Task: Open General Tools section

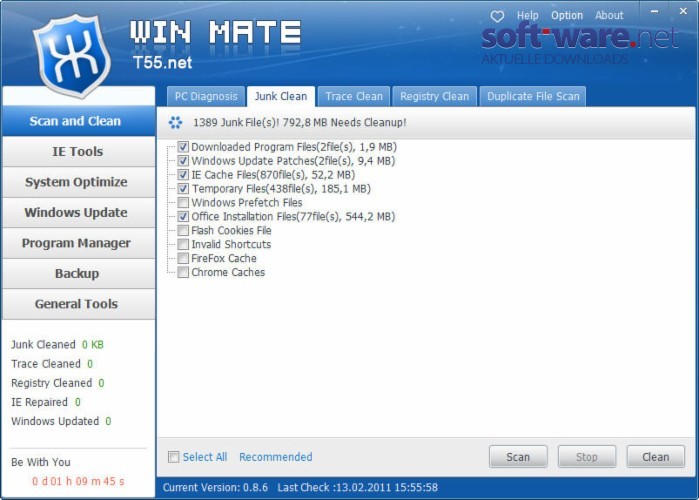Action: click(x=78, y=304)
